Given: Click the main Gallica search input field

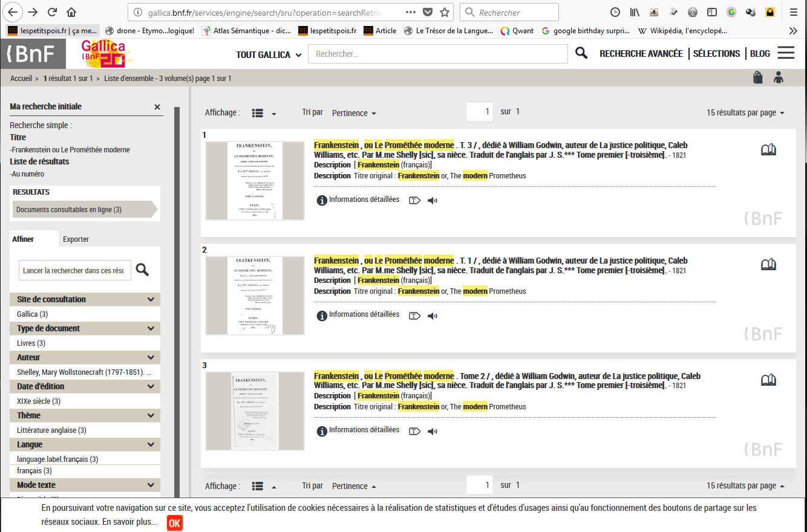Looking at the screenshot, I should [437, 54].
